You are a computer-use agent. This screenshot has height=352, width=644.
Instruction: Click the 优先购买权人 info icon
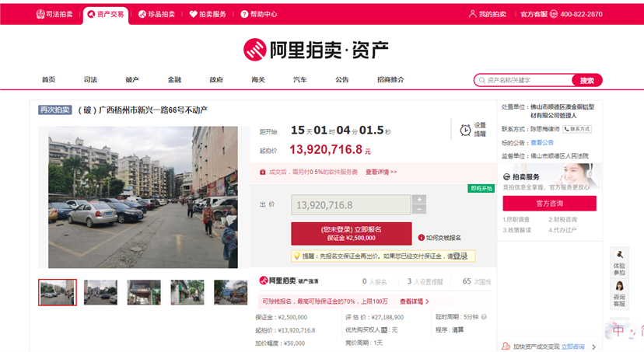384,329
